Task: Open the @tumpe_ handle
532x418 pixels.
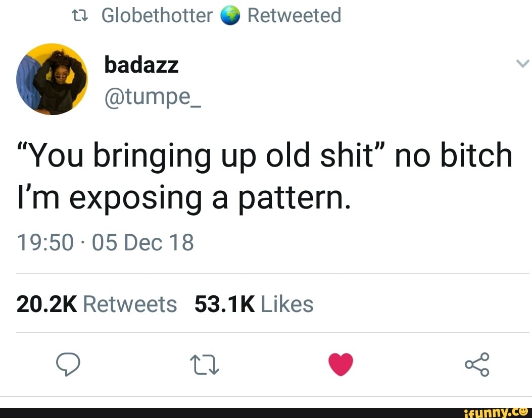Action: (153, 97)
